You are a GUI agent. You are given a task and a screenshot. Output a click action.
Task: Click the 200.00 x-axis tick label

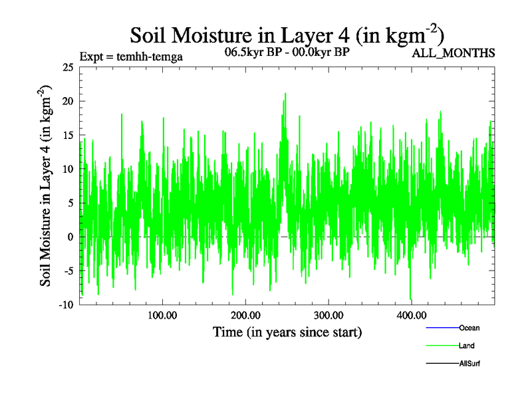tap(245, 315)
